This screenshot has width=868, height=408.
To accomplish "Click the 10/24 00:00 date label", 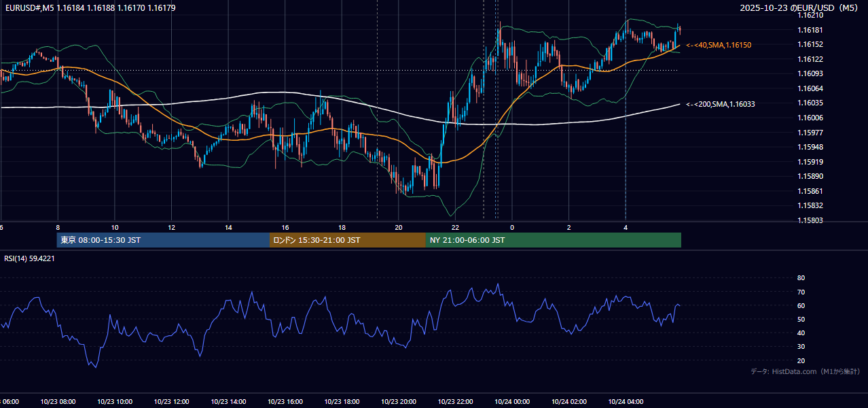I will (x=512, y=402).
